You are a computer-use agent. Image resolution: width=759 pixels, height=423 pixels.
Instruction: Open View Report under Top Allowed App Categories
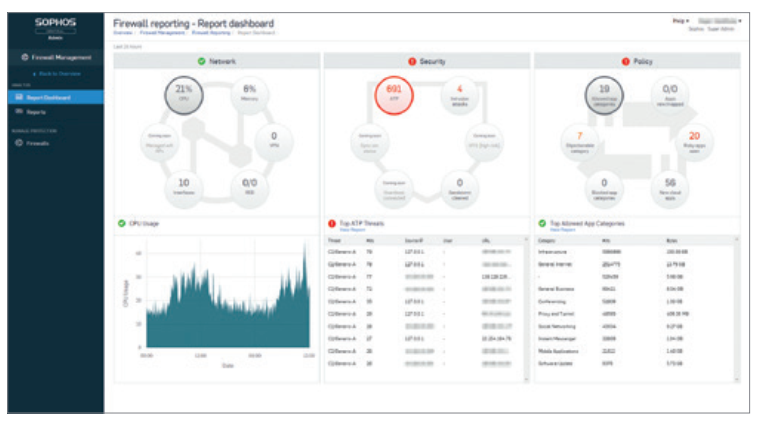point(563,230)
